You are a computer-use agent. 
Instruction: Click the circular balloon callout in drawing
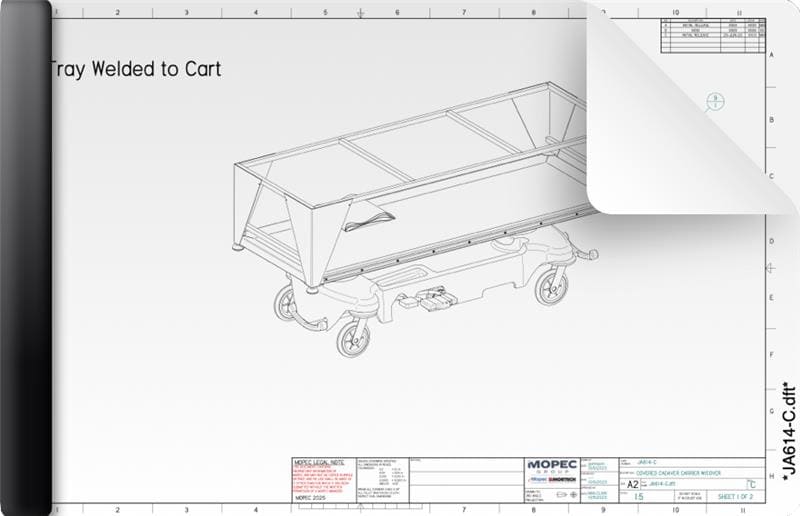point(715,101)
